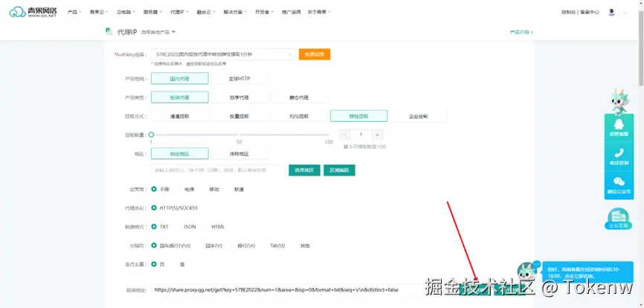Screen dimensions: 644x308
Task: Select the 静态代理 product type
Action: coord(299,97)
